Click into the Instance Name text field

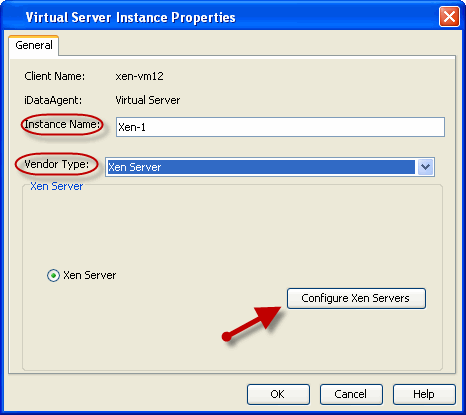point(280,127)
